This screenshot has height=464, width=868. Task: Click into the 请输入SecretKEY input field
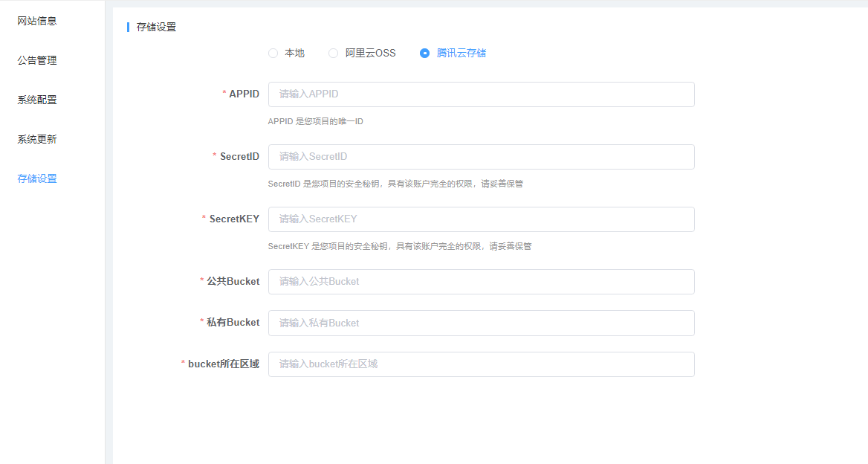481,219
